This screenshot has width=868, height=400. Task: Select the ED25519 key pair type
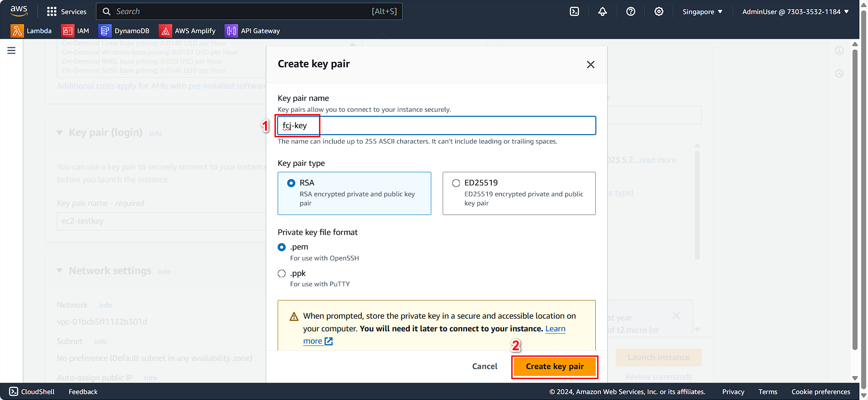456,183
